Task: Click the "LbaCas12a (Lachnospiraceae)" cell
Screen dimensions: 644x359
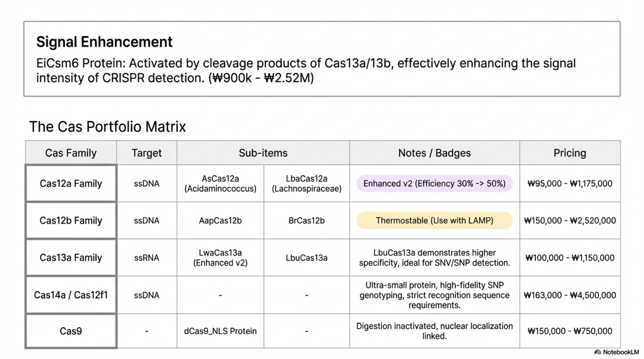Action: [307, 184]
